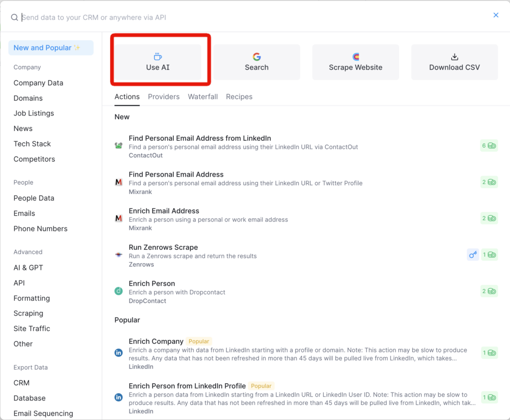
Task: Click 2 credits badge on Find Personal Email Address
Action: coord(489,182)
